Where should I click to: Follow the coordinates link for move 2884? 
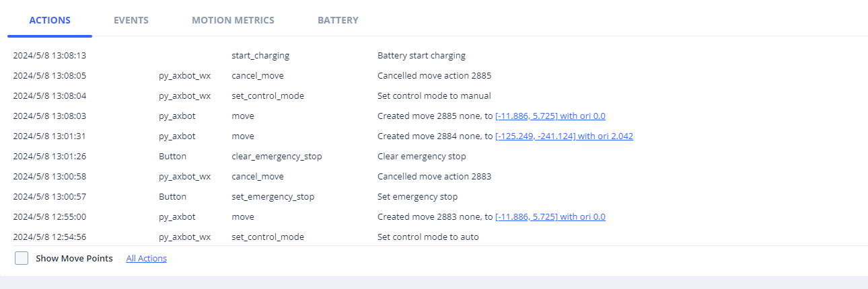click(x=564, y=136)
